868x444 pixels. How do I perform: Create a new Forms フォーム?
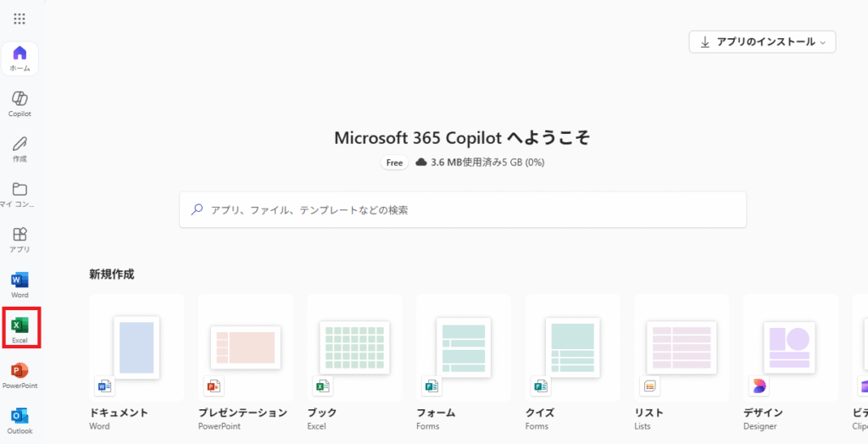click(464, 364)
